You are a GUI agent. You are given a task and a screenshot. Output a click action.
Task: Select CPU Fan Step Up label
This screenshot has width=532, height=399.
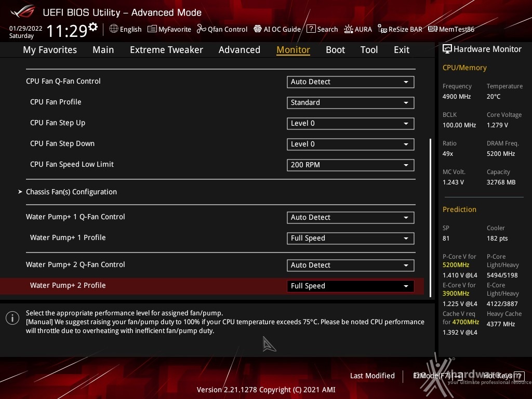pyautogui.click(x=58, y=123)
